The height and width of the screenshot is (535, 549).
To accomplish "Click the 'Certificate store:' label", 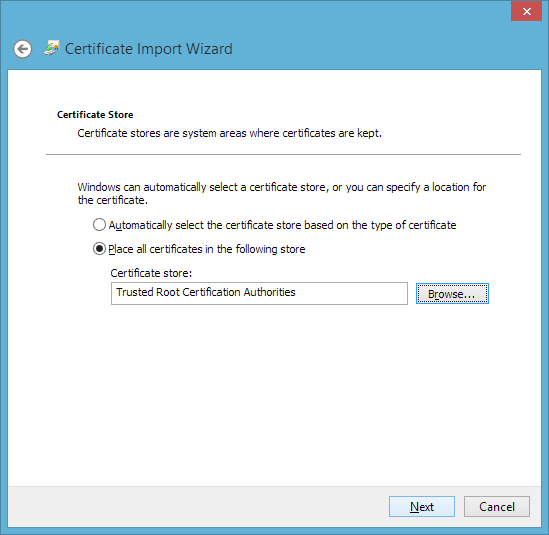I will point(151,273).
